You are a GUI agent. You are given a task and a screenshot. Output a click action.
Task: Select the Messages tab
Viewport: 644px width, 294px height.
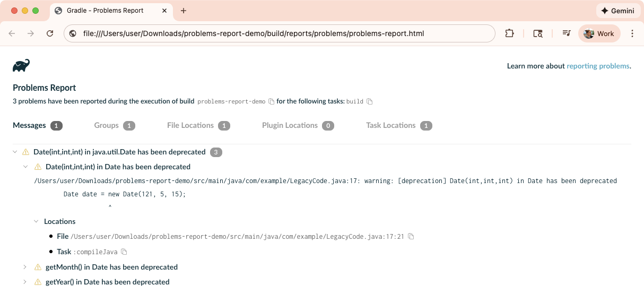click(x=38, y=126)
